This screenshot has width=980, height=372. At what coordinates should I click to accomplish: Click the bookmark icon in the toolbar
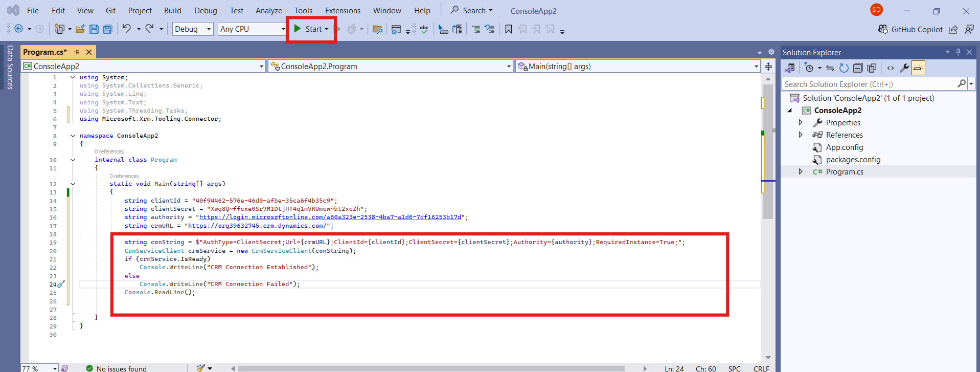click(508, 29)
